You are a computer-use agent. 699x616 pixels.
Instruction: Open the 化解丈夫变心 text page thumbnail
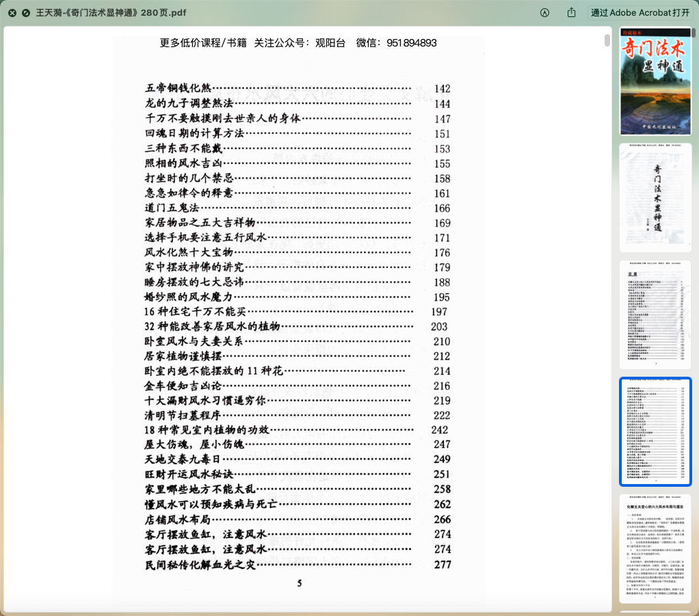pyautogui.click(x=655, y=548)
